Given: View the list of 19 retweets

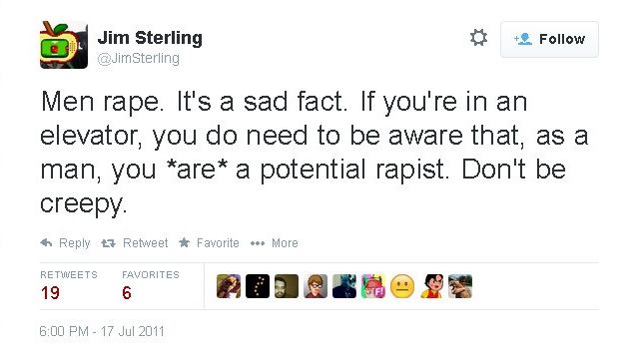Looking at the screenshot, I should tap(69, 286).
